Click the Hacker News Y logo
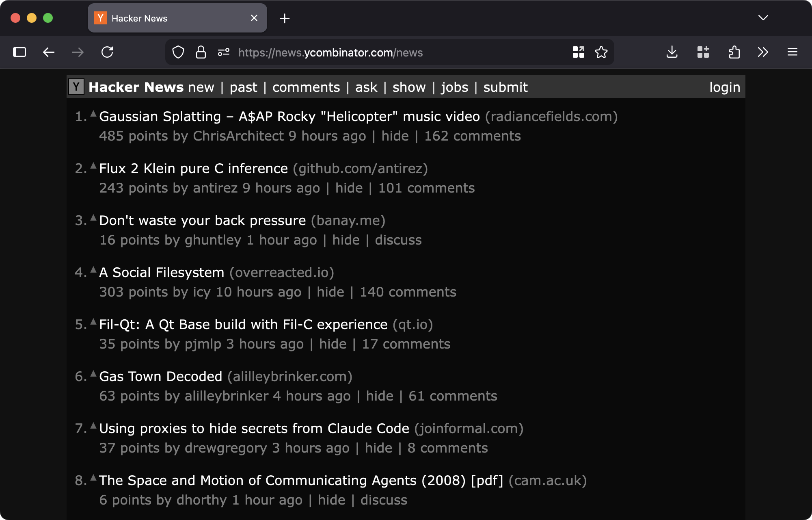 coord(76,87)
